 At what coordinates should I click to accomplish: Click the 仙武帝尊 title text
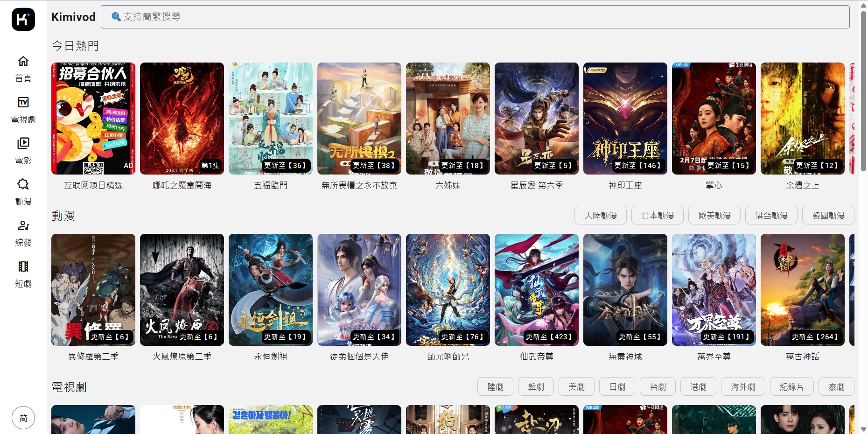pos(537,357)
